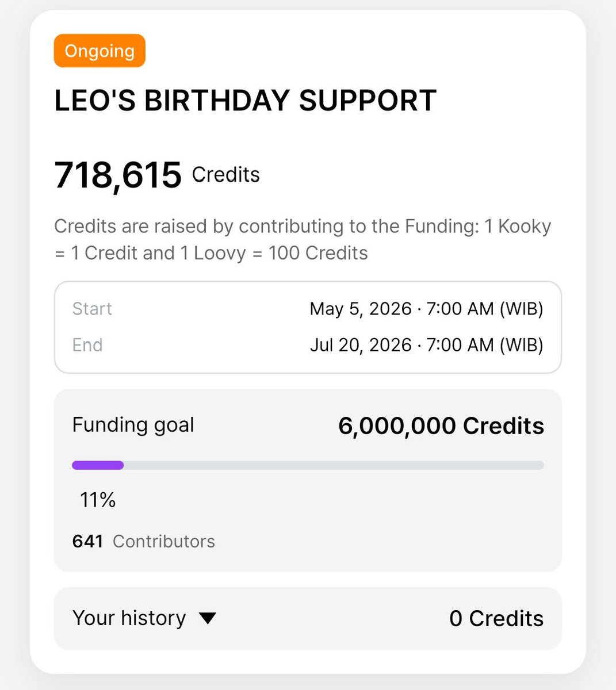Click the 0 Credits history value
This screenshot has height=690, width=616.
[496, 619]
